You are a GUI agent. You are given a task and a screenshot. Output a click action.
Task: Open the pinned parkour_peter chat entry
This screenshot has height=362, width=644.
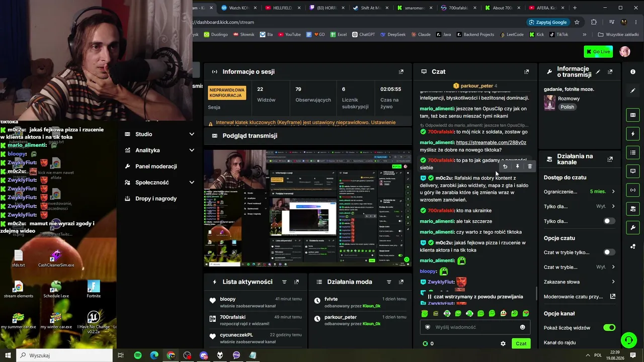[475, 86]
